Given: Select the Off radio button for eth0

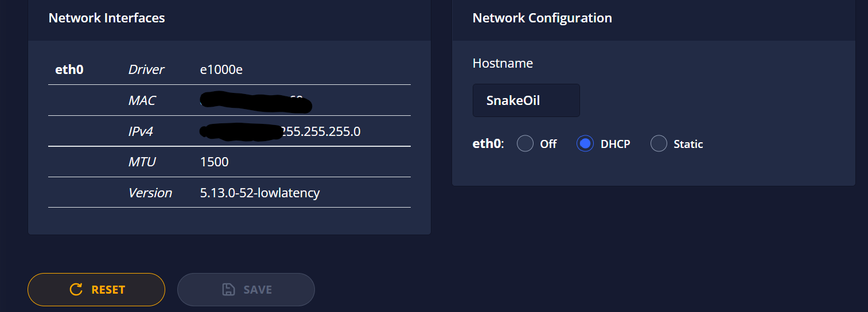Looking at the screenshot, I should coord(525,143).
